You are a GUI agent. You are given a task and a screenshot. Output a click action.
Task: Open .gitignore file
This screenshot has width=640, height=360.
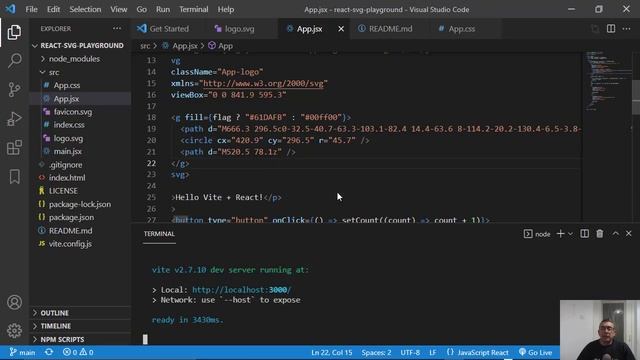click(x=65, y=165)
